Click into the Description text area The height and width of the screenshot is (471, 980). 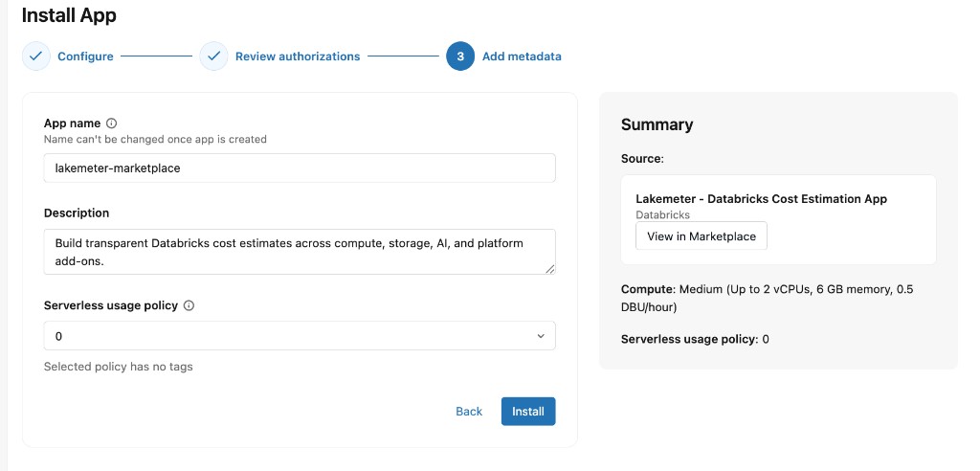tap(300, 252)
